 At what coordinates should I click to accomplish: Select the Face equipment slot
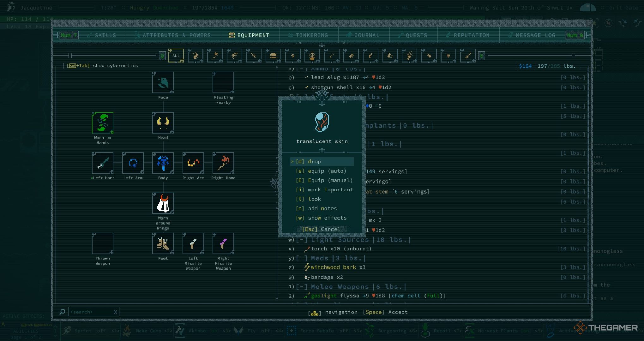(x=163, y=82)
